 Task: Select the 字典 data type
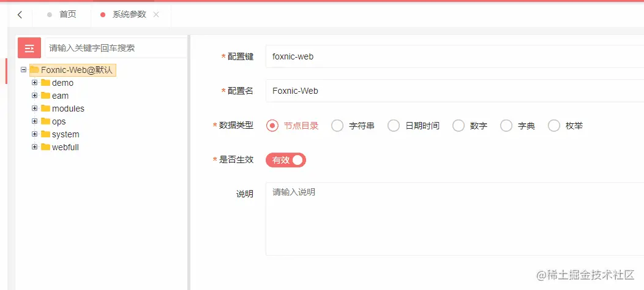[x=506, y=126]
